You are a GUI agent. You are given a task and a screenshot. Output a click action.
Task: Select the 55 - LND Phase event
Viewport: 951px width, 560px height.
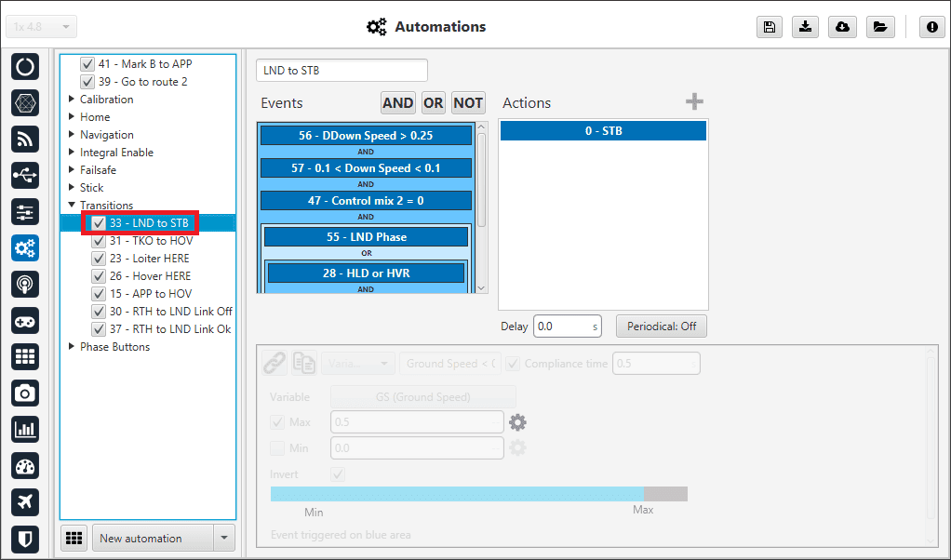point(366,237)
